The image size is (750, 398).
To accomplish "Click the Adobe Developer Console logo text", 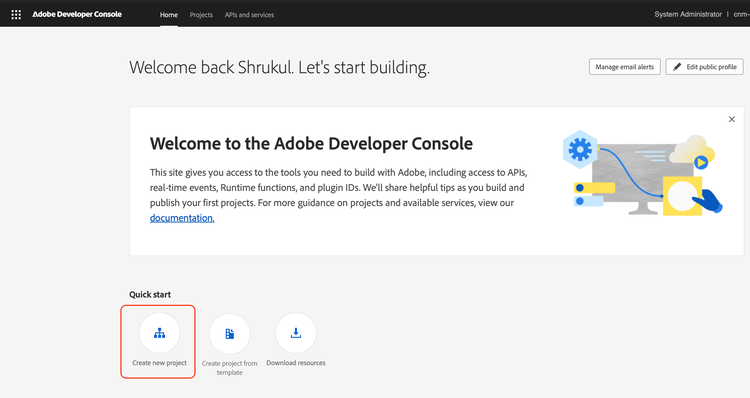I will point(77,14).
